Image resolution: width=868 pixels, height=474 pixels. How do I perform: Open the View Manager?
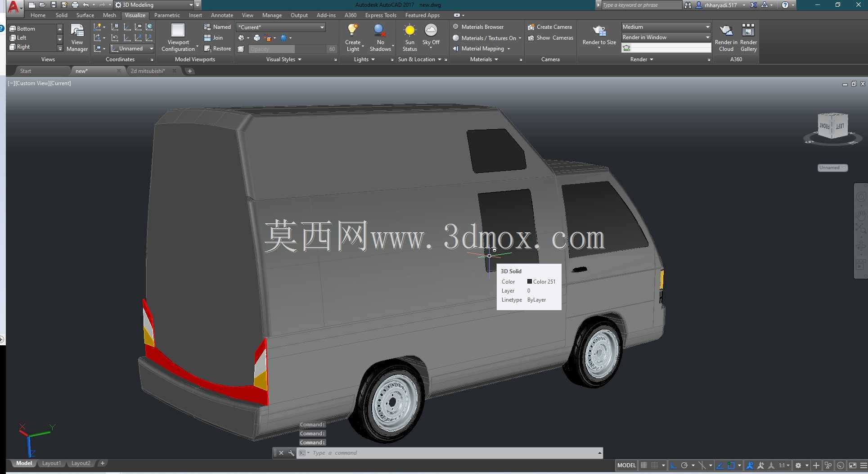(77, 38)
